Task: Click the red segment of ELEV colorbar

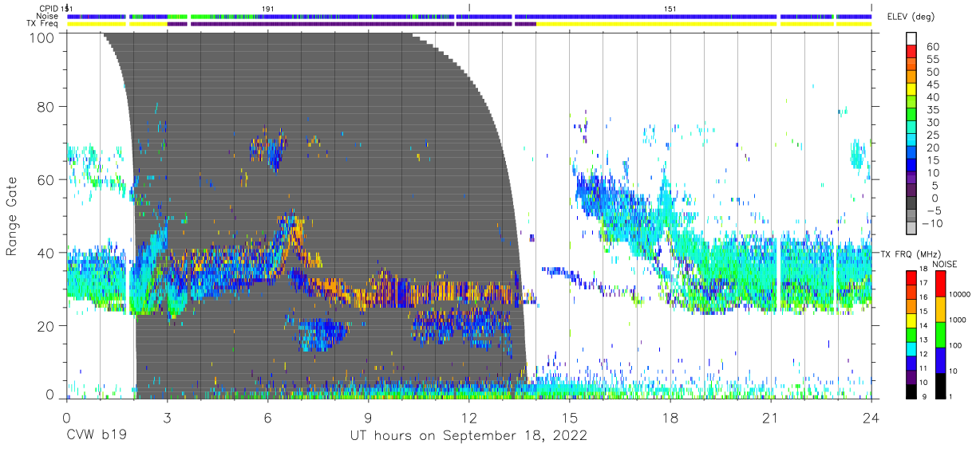Action: 912,53
